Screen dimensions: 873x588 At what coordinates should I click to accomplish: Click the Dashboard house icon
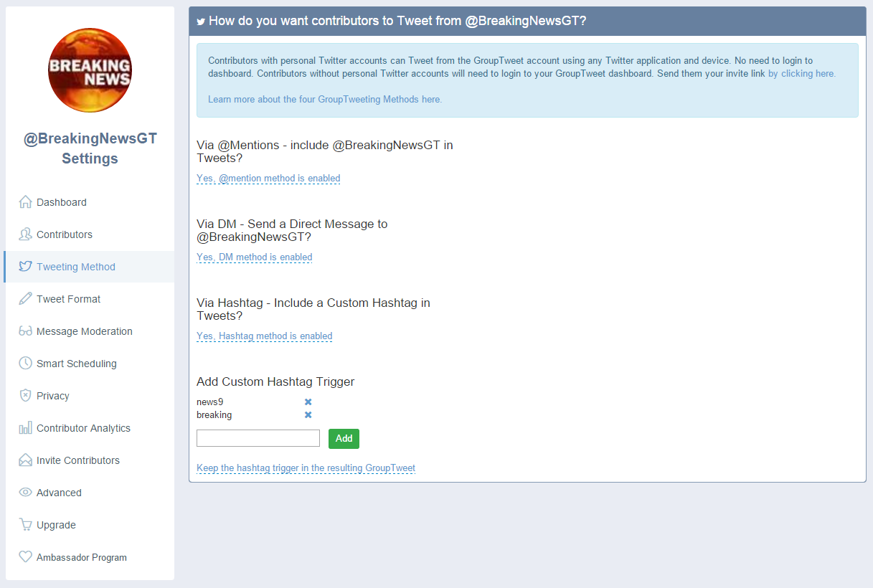pyautogui.click(x=25, y=201)
